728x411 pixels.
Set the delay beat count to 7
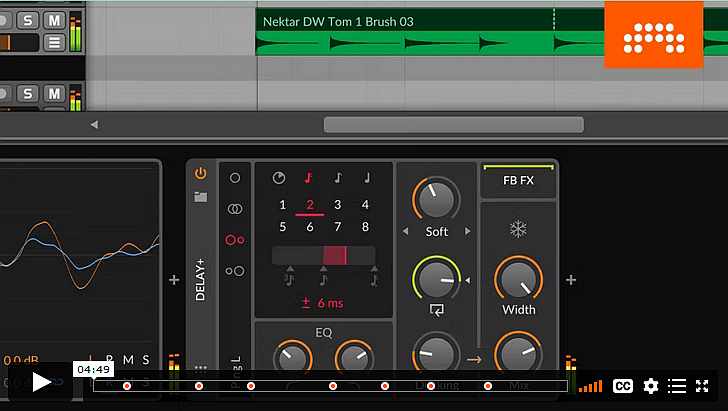[338, 227]
